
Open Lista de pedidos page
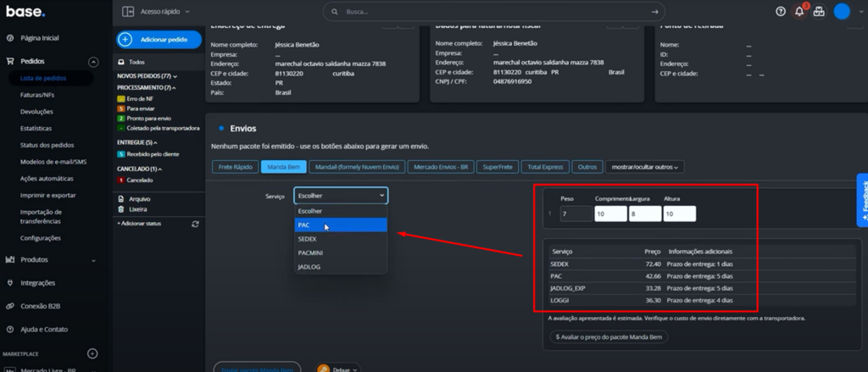click(43, 78)
